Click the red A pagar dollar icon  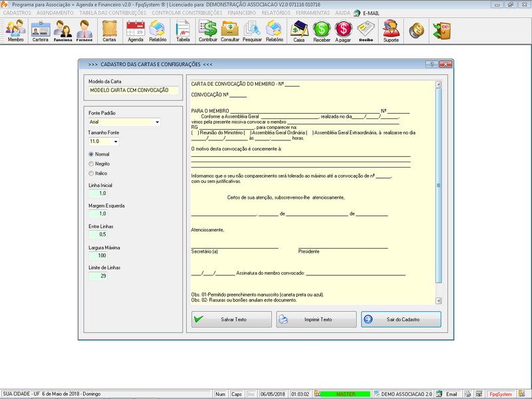tap(343, 31)
